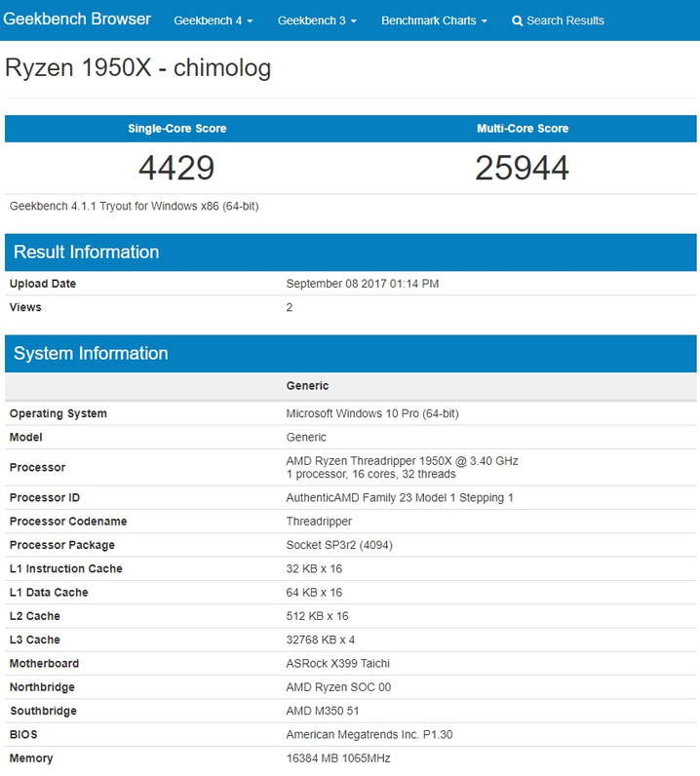Select the multi-core score value 25944
The height and width of the screenshot is (776, 700).
pyautogui.click(x=523, y=168)
